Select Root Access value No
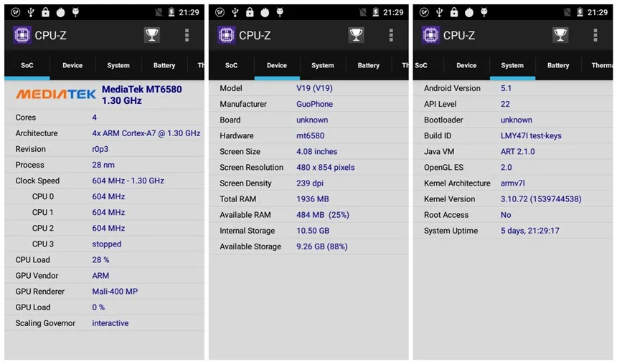Screen dimensions: 617x364 click(506, 215)
